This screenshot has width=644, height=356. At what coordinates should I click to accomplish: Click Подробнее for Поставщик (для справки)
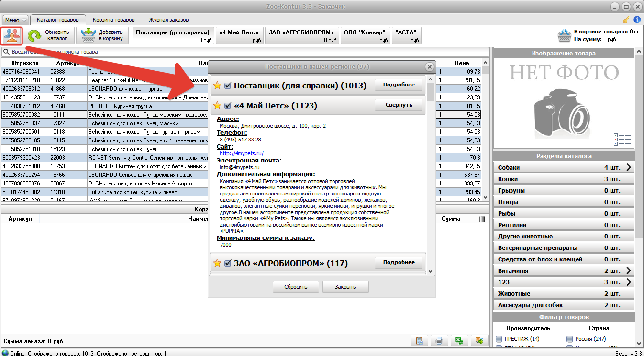coord(399,85)
